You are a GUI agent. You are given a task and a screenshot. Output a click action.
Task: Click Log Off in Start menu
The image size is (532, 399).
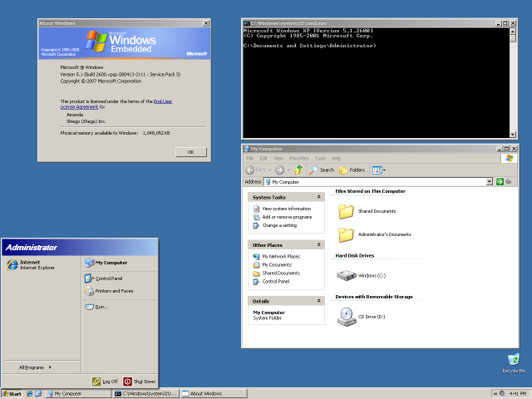point(105,382)
